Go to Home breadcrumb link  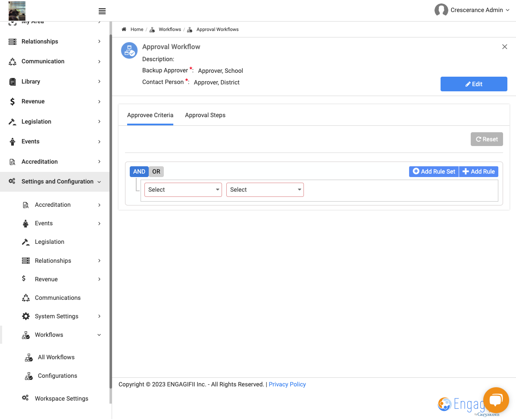coord(137,29)
